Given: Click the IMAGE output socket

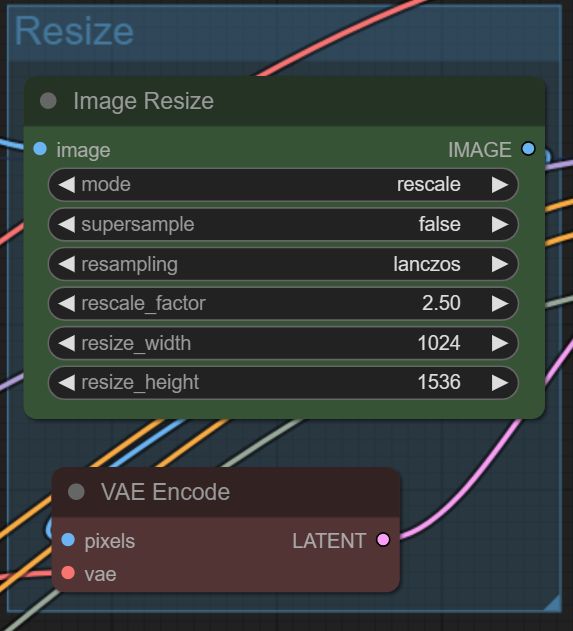Looking at the screenshot, I should click(528, 149).
